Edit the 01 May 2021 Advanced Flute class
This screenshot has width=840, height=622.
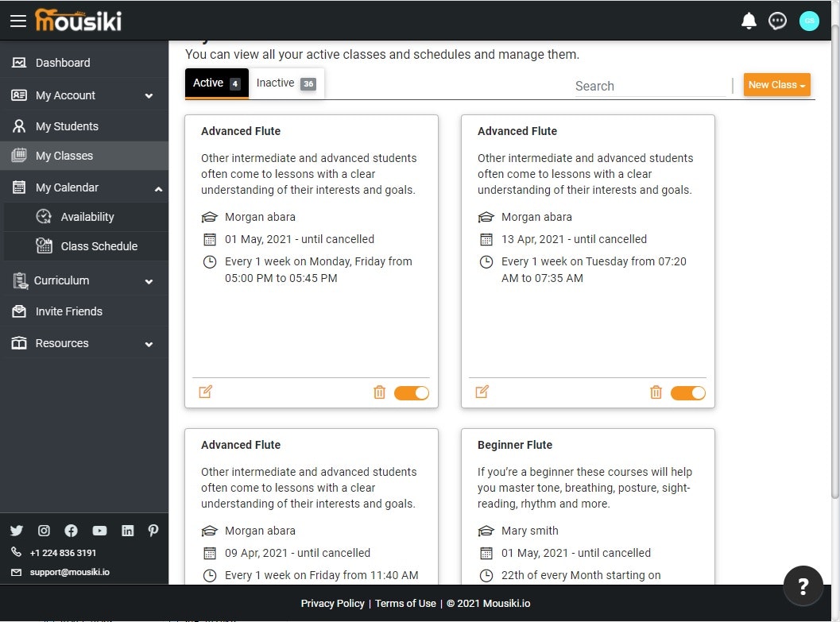(x=206, y=392)
